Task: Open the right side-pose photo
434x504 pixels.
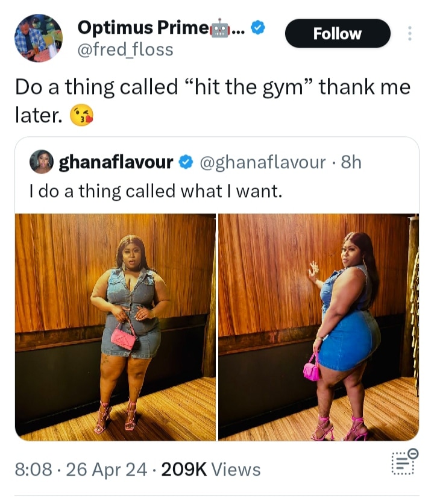Action: [x=318, y=327]
